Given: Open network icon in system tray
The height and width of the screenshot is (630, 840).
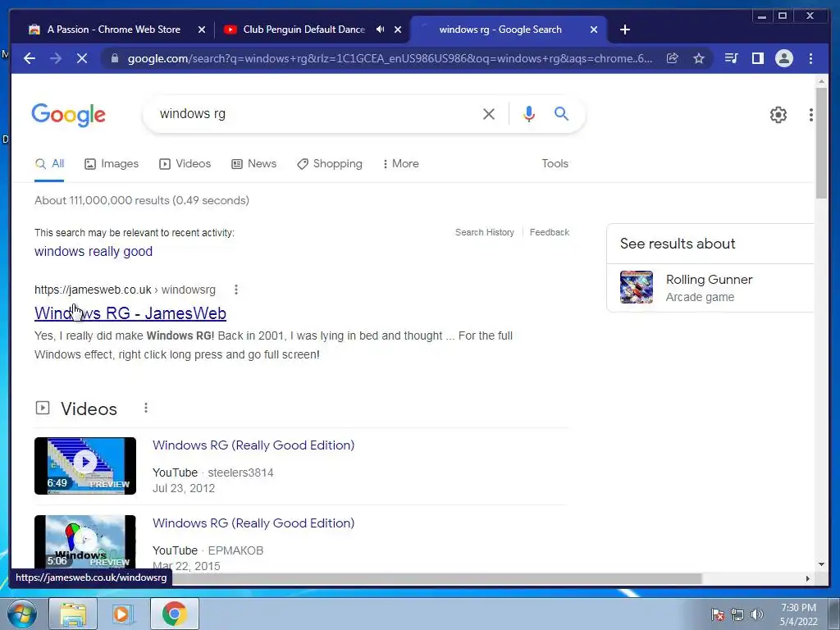Looking at the screenshot, I should point(737,614).
